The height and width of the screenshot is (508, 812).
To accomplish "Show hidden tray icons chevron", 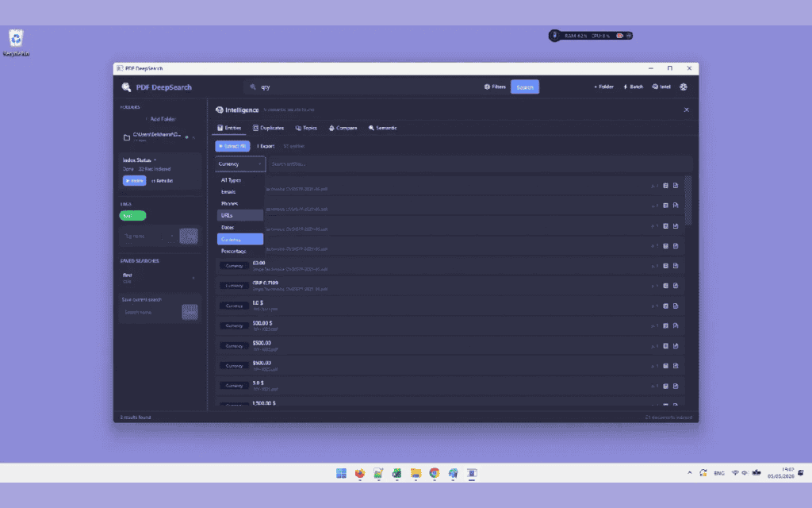I will [689, 473].
